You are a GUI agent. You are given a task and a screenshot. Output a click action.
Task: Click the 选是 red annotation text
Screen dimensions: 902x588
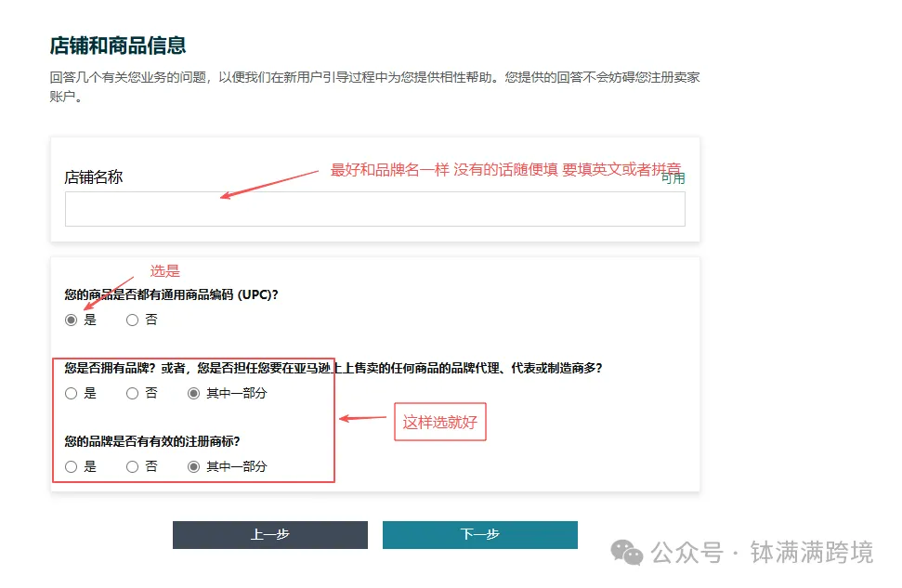coord(163,271)
